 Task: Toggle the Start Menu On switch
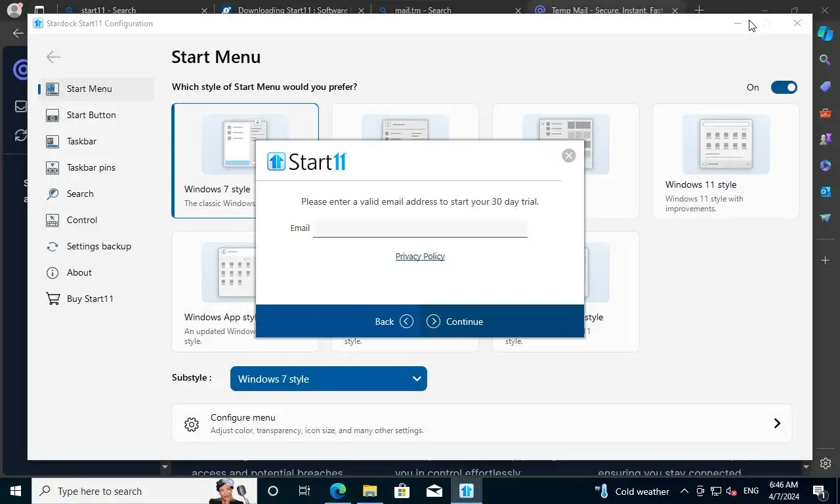pos(784,87)
